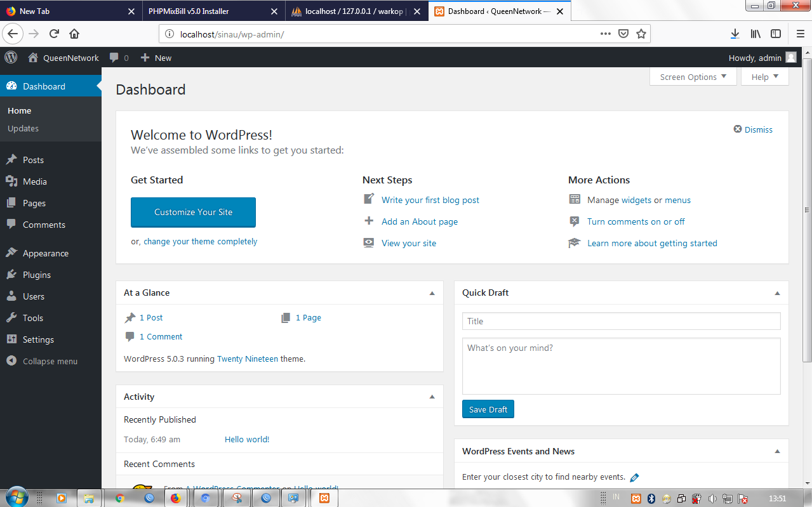
Task: Click the admin avatar in the admin bar
Action: [790, 58]
